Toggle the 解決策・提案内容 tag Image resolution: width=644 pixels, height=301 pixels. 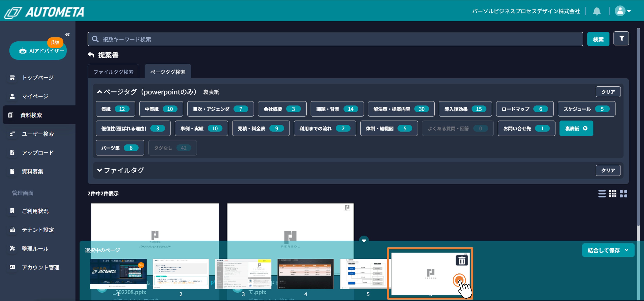click(x=401, y=109)
